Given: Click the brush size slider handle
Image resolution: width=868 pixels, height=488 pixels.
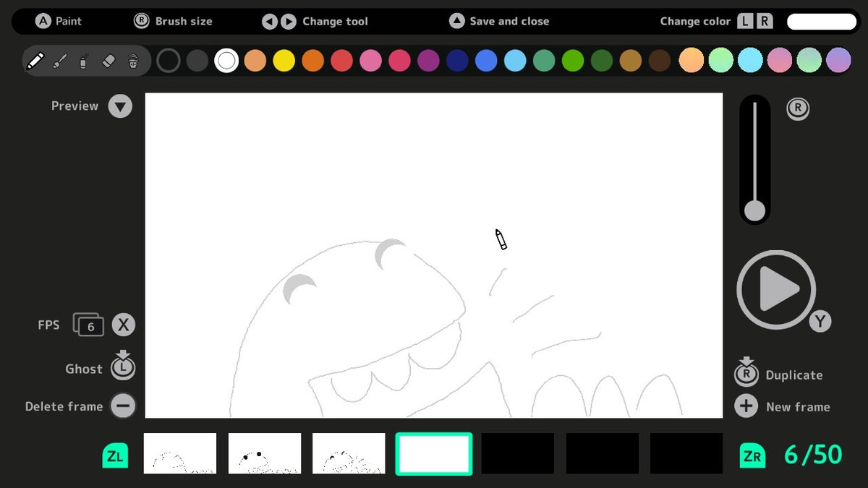Looking at the screenshot, I should pyautogui.click(x=755, y=211).
